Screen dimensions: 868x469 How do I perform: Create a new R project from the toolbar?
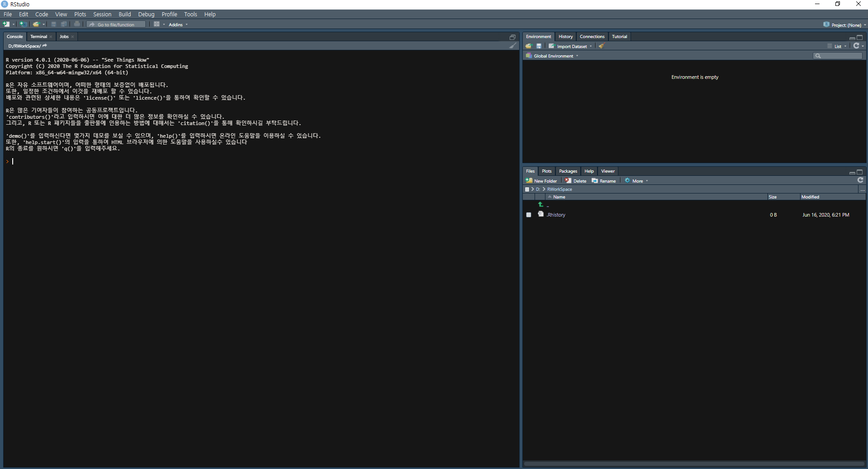tap(23, 24)
